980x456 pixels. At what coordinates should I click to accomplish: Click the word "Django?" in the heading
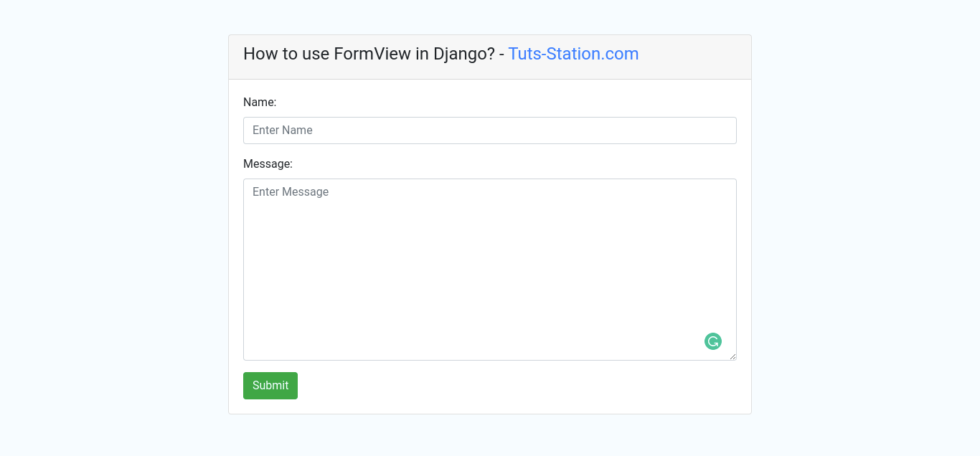pyautogui.click(x=463, y=54)
